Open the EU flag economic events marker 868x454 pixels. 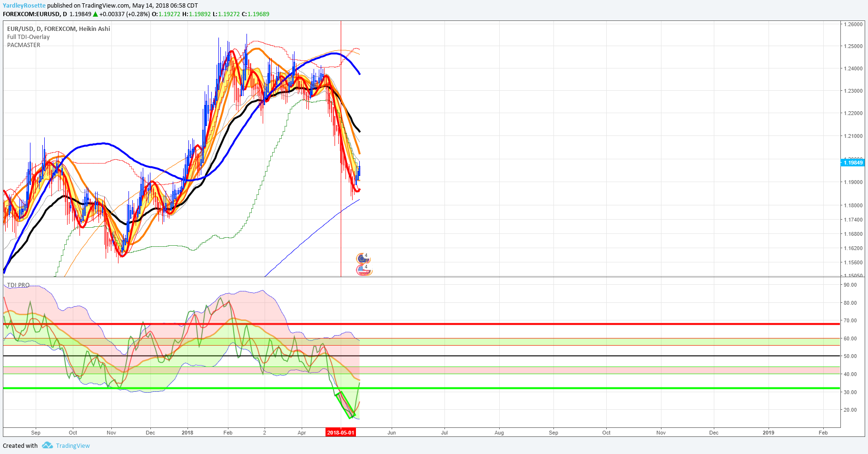click(x=364, y=259)
